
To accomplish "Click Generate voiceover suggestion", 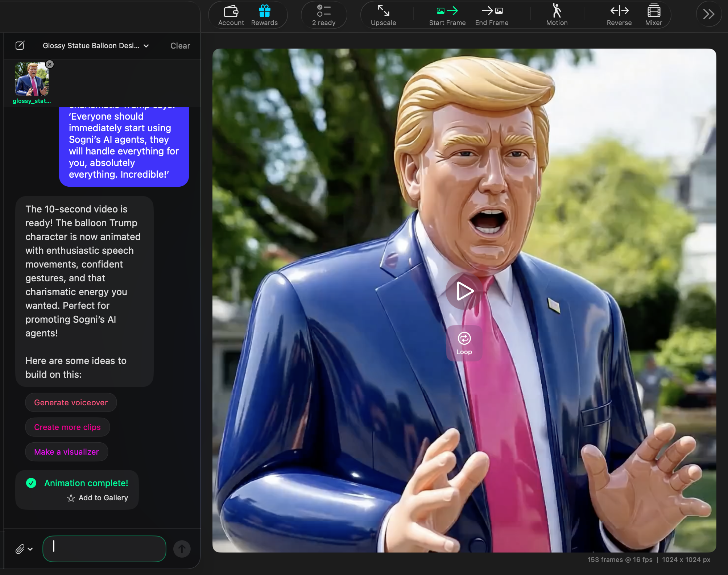I will point(71,402).
